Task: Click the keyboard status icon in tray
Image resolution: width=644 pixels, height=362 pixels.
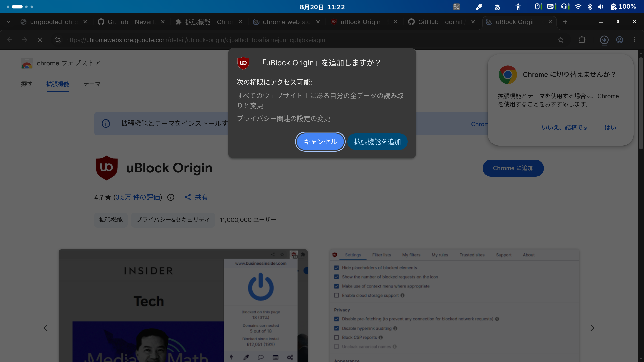Action: pos(551,7)
